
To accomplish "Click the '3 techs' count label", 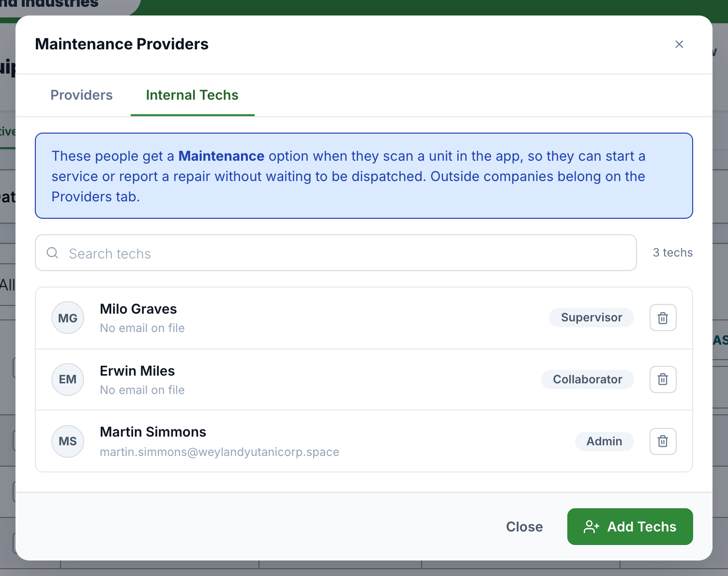I will [x=672, y=253].
